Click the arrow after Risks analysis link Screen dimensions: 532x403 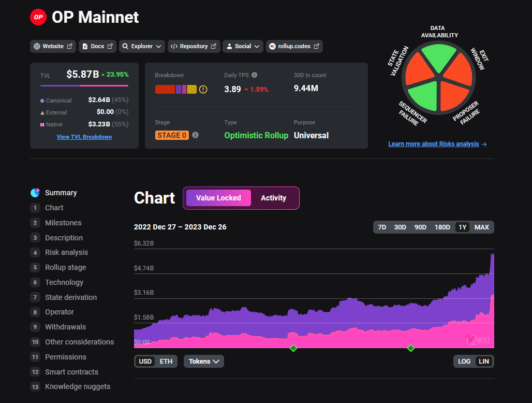484,145
